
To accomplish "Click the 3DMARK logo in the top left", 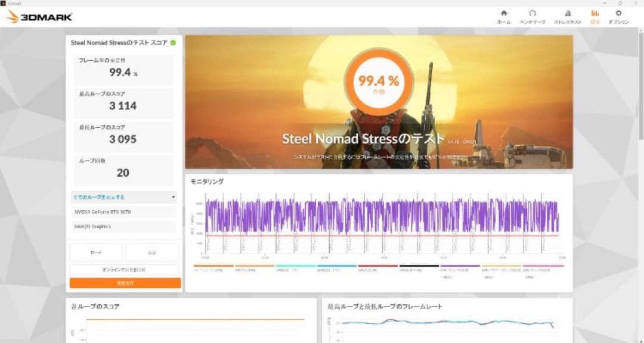I will 39,15.
